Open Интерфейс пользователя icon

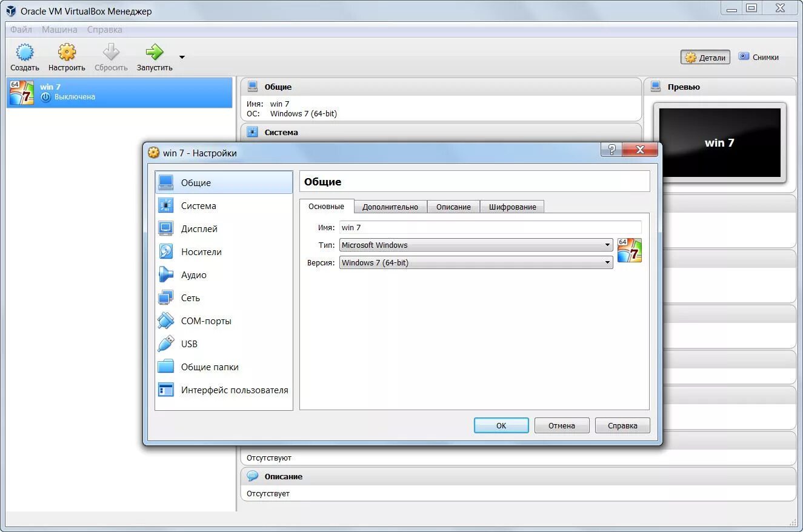pos(165,390)
